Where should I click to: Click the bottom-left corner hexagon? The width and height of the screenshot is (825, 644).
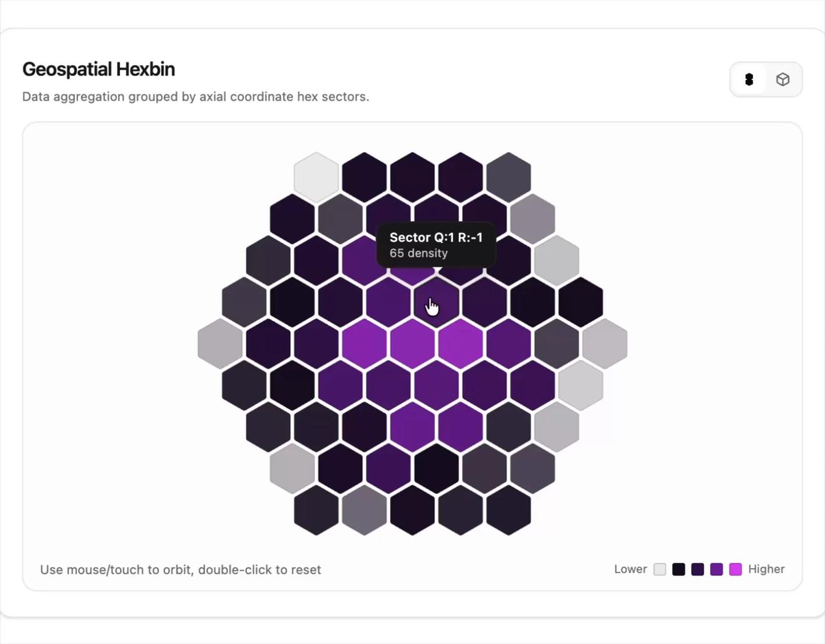point(316,510)
